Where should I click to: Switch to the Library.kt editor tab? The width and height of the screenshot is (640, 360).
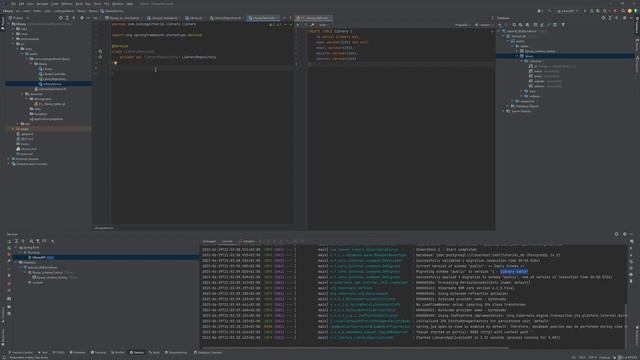coord(194,18)
